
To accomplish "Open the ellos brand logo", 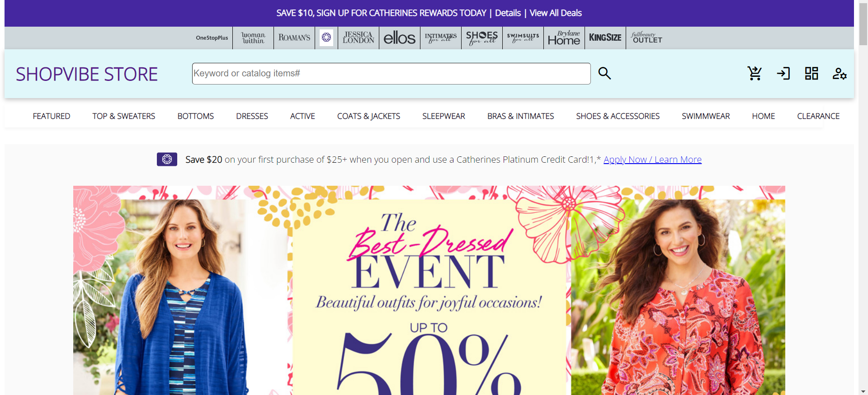I will (399, 38).
